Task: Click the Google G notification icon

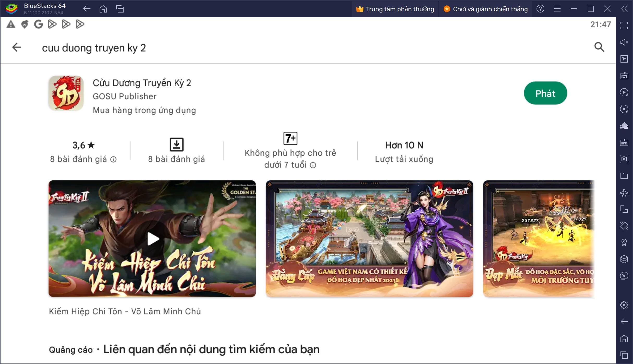Action: click(x=38, y=24)
